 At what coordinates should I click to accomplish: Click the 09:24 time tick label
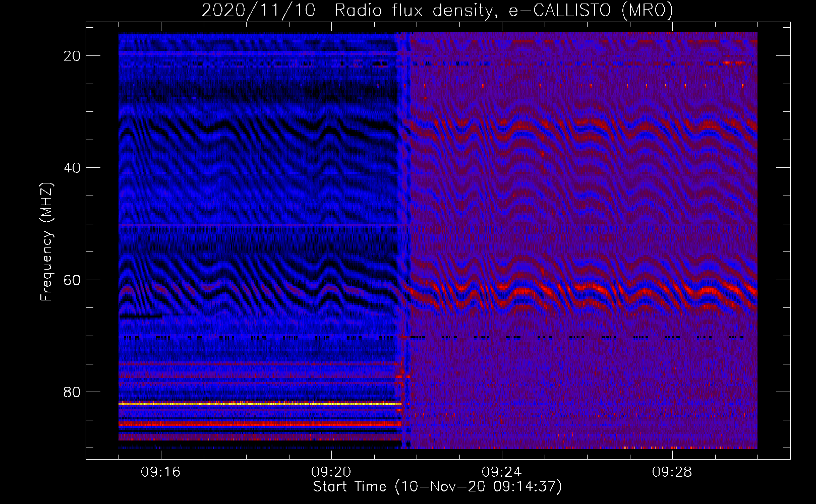tap(502, 472)
